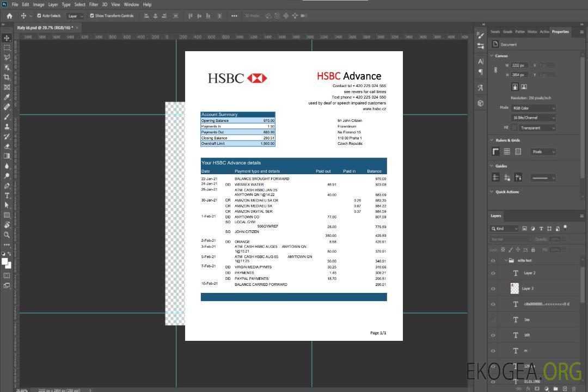Hide the 'Layer 3' layer via eye
Viewport: 588px width, 392px height.
coord(493,289)
